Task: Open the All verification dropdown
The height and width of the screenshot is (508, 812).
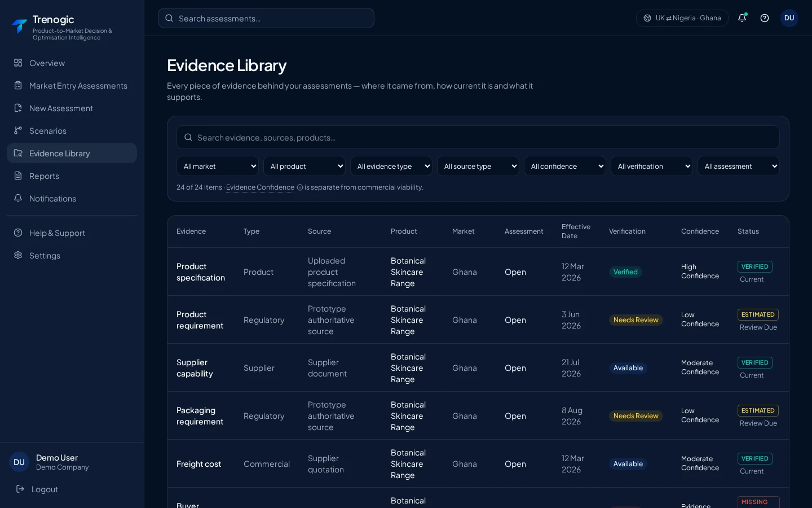Action: (652, 166)
